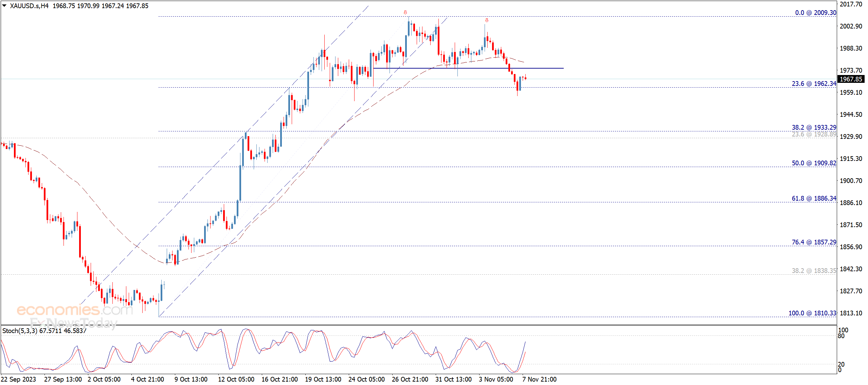Click the 61.8 @ 1886.34 Fibonacci label
The height and width of the screenshot is (385, 868).
(x=814, y=198)
